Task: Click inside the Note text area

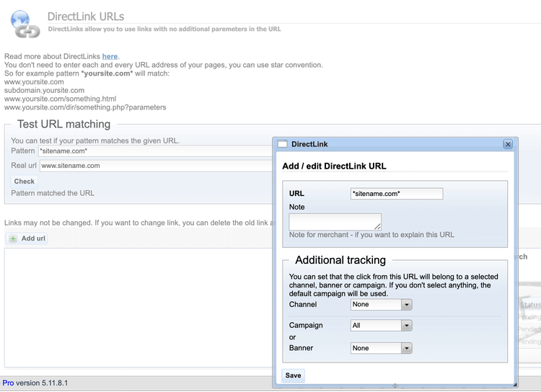Action: [x=335, y=221]
